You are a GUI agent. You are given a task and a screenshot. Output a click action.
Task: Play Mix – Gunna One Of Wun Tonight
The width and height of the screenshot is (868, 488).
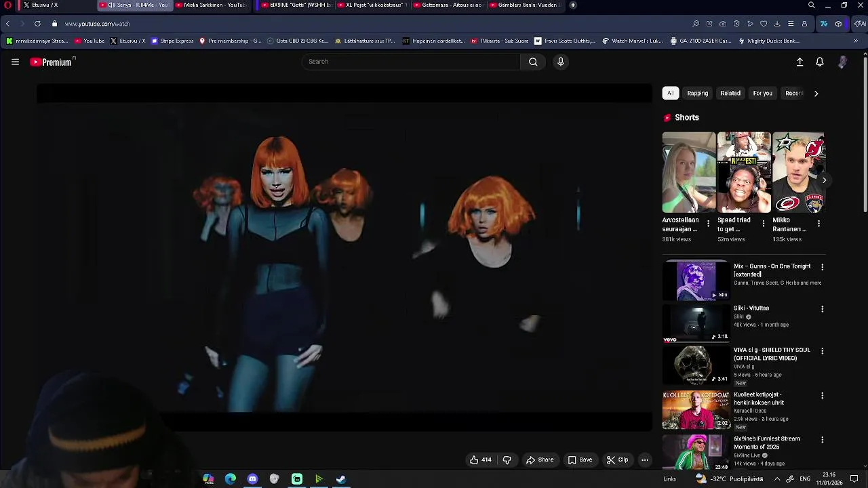coord(696,281)
